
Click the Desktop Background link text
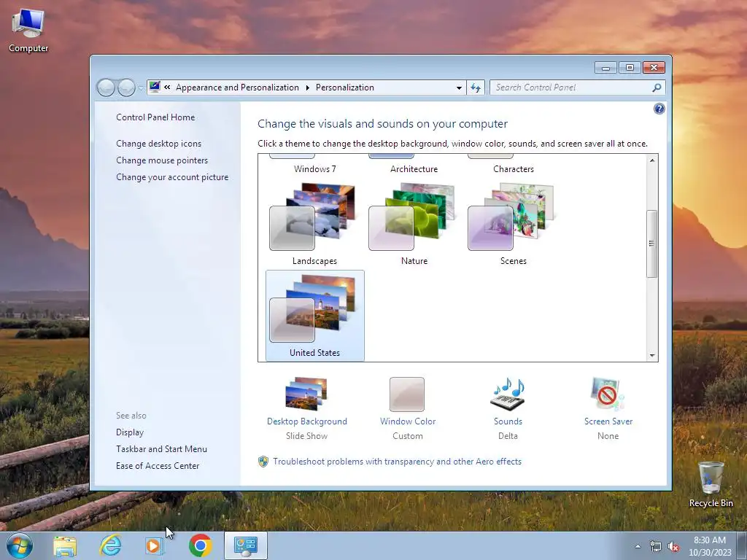307,421
